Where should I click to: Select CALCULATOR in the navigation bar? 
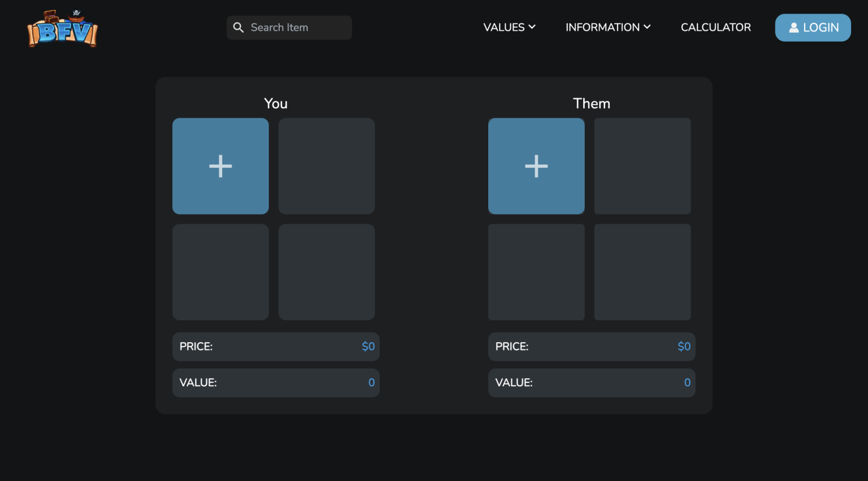715,27
